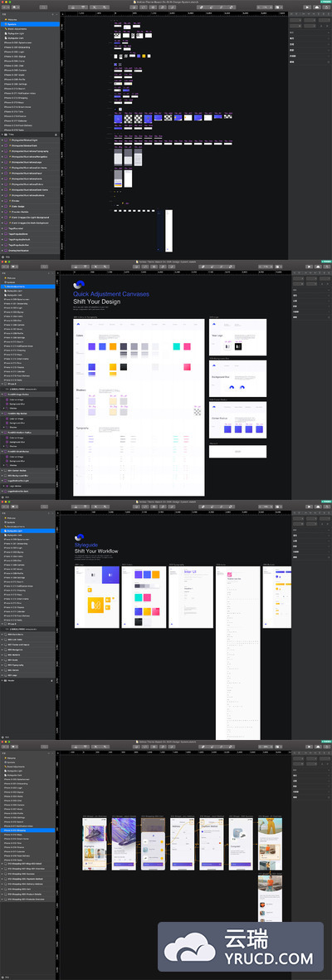Expand Tags/Rounded symbol in Symbols layer list
The width and height of the screenshot is (332, 980).
(x=2, y=230)
